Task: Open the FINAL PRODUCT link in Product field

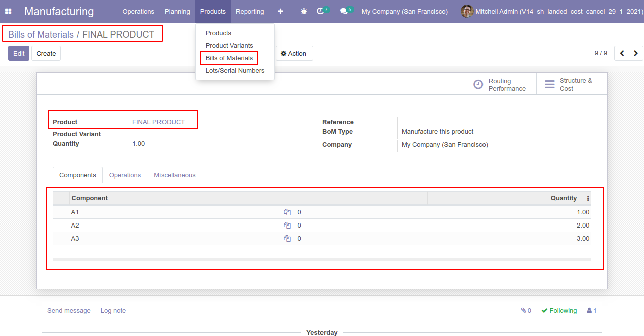Action: tap(158, 122)
